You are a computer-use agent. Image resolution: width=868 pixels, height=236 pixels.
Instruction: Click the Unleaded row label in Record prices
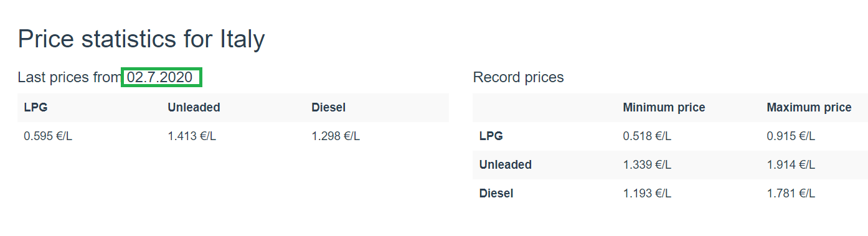point(506,164)
